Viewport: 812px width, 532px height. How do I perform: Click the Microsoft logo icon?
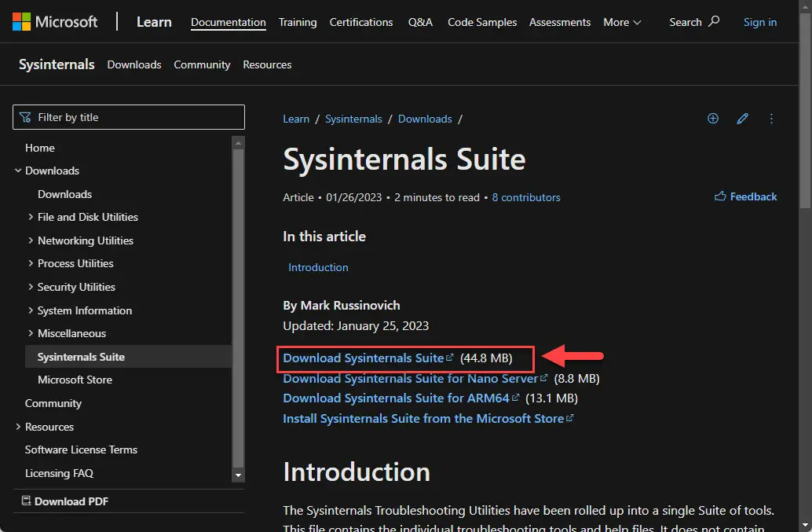[x=21, y=22]
